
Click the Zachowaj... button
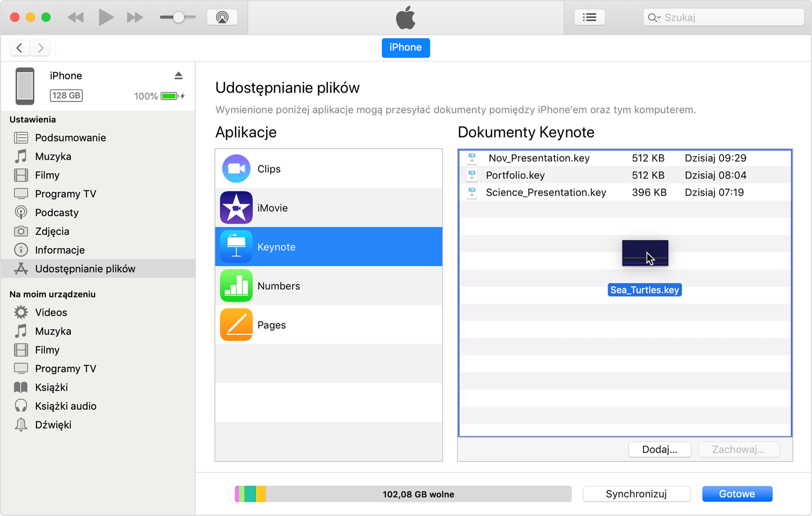[x=739, y=450]
